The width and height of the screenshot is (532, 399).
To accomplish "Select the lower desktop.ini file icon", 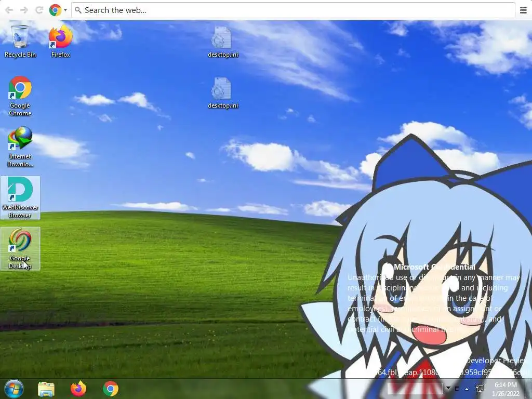I will (x=223, y=93).
